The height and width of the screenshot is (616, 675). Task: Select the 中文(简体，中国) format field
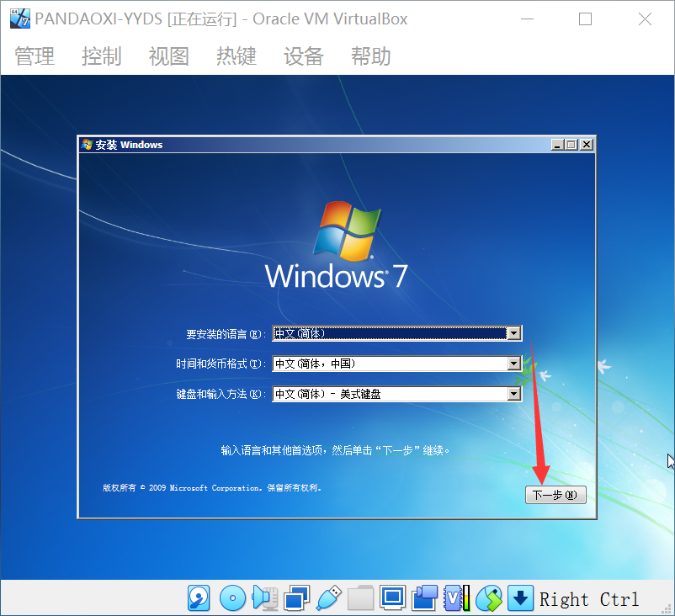(397, 364)
